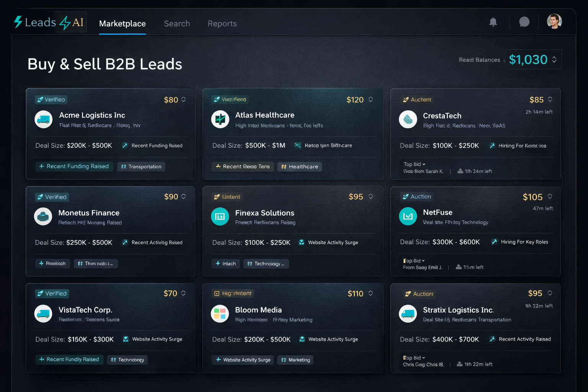Toggle the arrows beside Atlas Healthcare $120 price

[371, 100]
